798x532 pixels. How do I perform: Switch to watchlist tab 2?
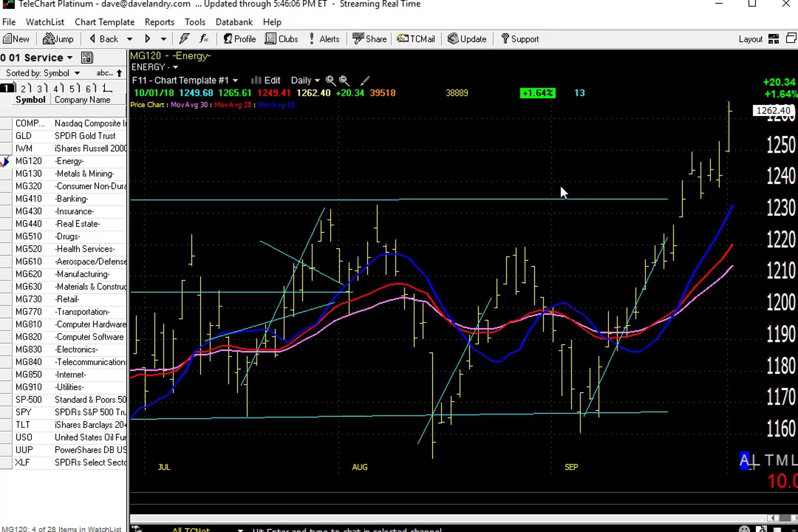pyautogui.click(x=24, y=88)
